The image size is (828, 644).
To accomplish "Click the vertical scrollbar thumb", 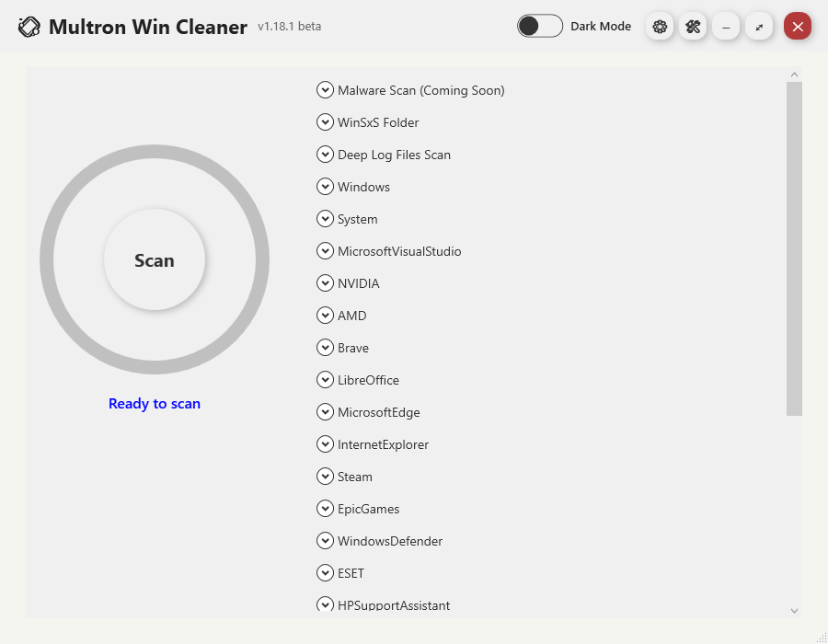I will click(794, 248).
